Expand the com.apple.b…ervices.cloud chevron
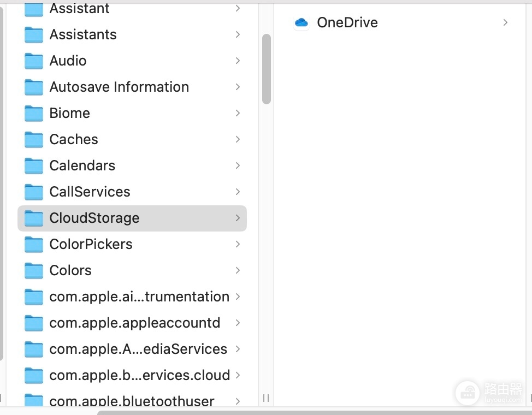Screen dimensions: 532x415 238,375
